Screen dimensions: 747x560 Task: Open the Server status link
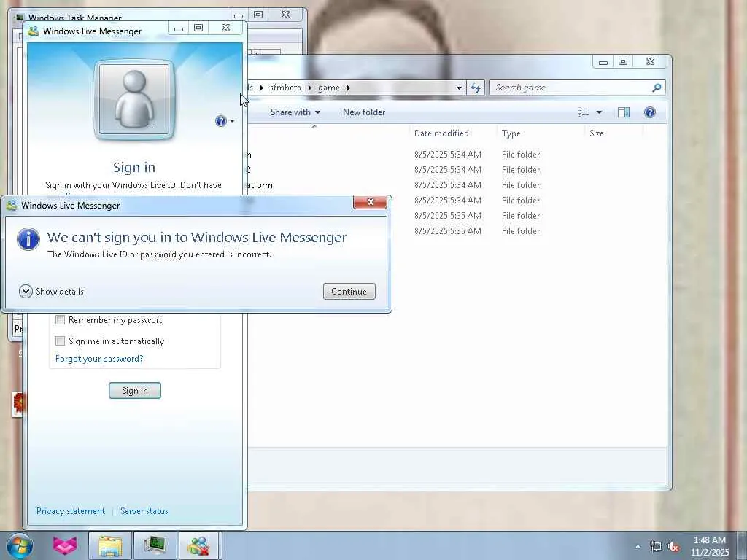click(x=144, y=511)
